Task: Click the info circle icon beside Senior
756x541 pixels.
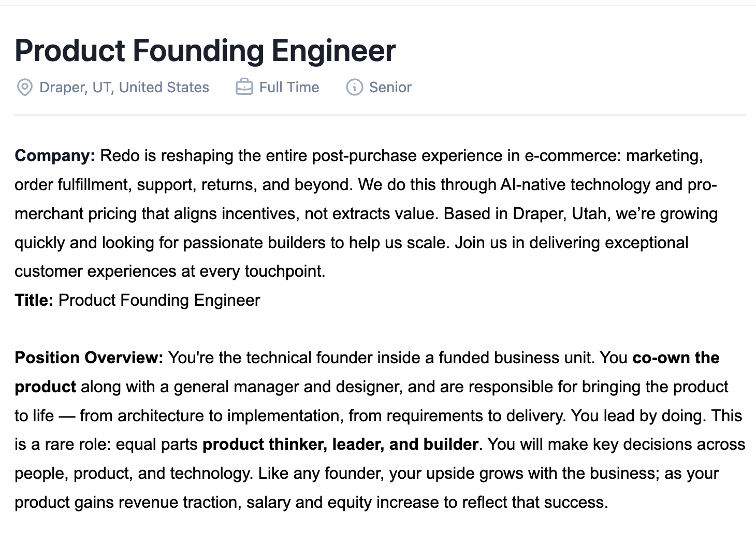Action: point(354,87)
